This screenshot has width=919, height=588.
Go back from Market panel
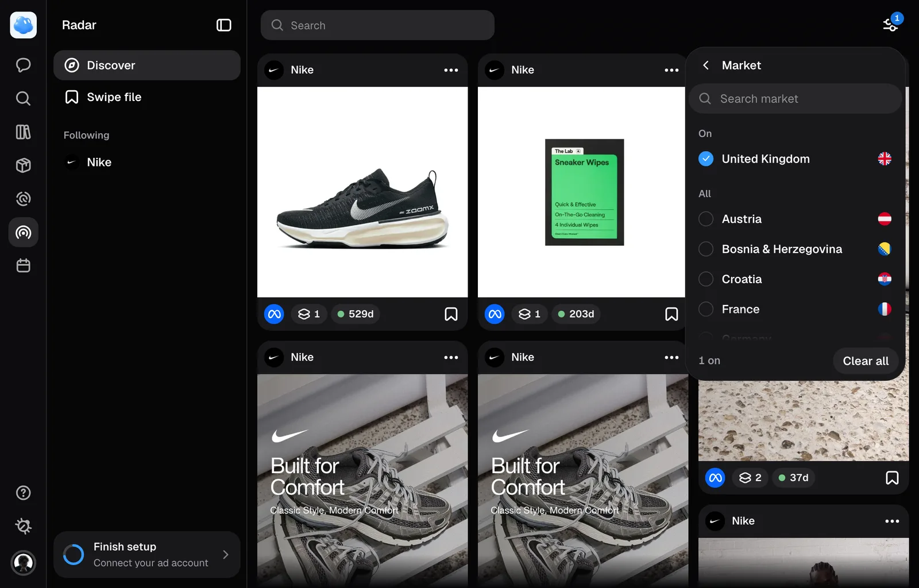(x=706, y=65)
